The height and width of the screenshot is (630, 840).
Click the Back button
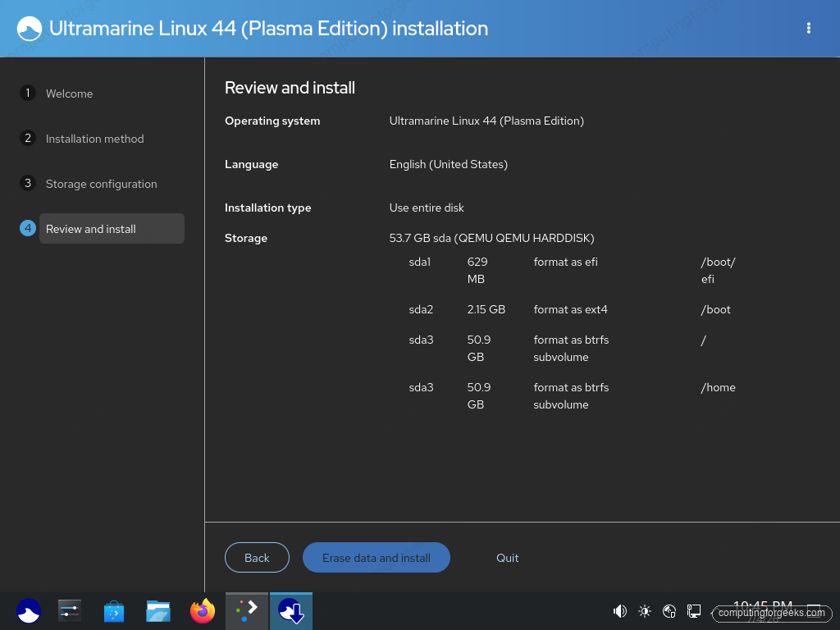coord(257,558)
